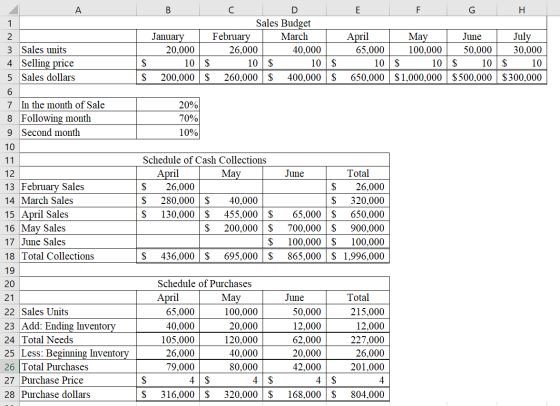Click Total Needs total 227,000
Image resolution: width=560 pixels, height=406 pixels.
(x=358, y=339)
